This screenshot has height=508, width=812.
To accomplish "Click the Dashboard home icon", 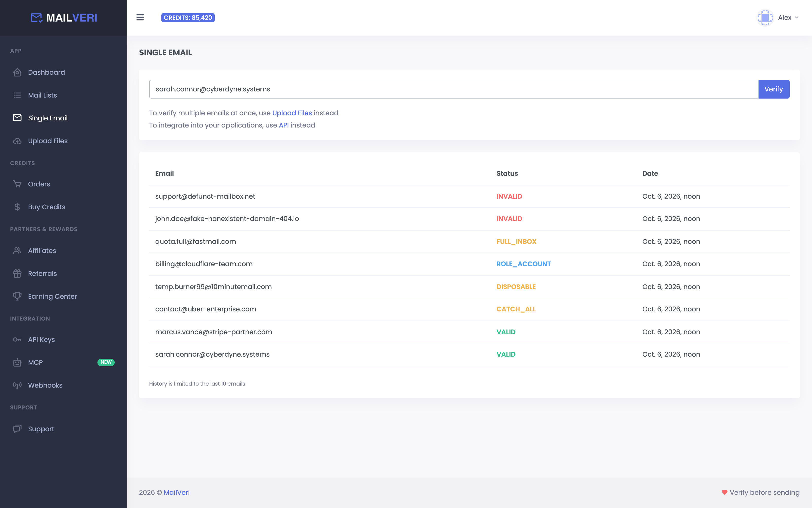I will point(17,72).
